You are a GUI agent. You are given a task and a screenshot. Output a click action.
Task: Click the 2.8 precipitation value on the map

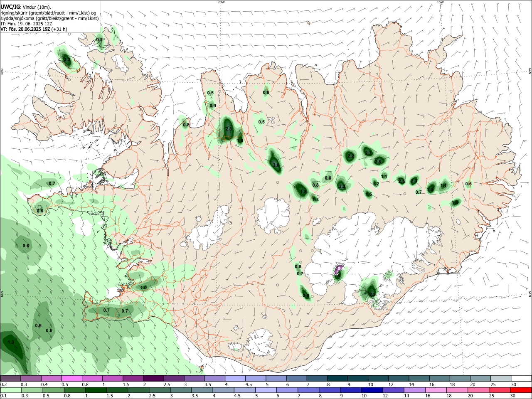pyautogui.click(x=228, y=129)
